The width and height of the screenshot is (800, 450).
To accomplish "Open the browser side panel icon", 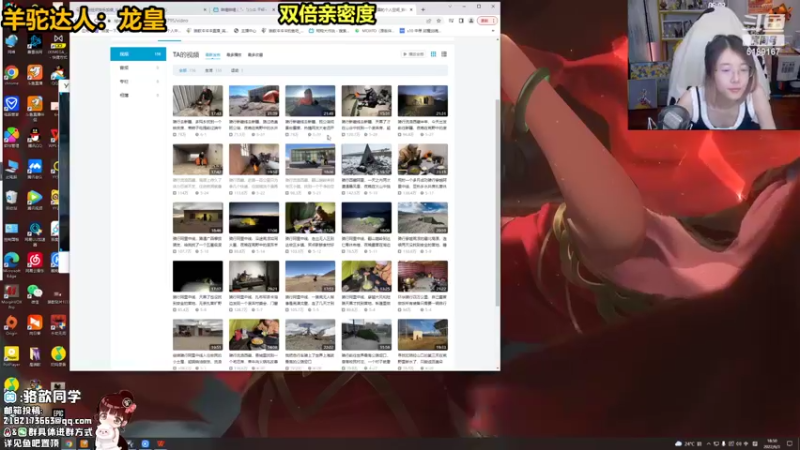I will pos(461,21).
